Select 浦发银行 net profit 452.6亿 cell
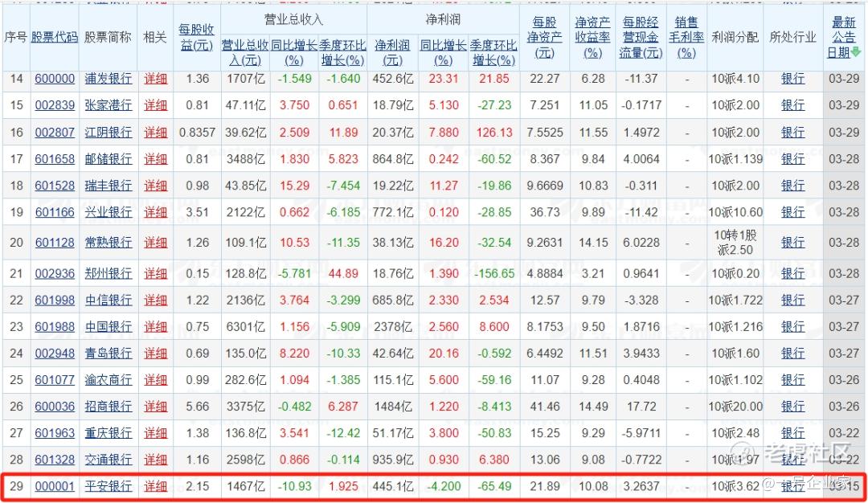This screenshot has width=868, height=503. click(392, 79)
